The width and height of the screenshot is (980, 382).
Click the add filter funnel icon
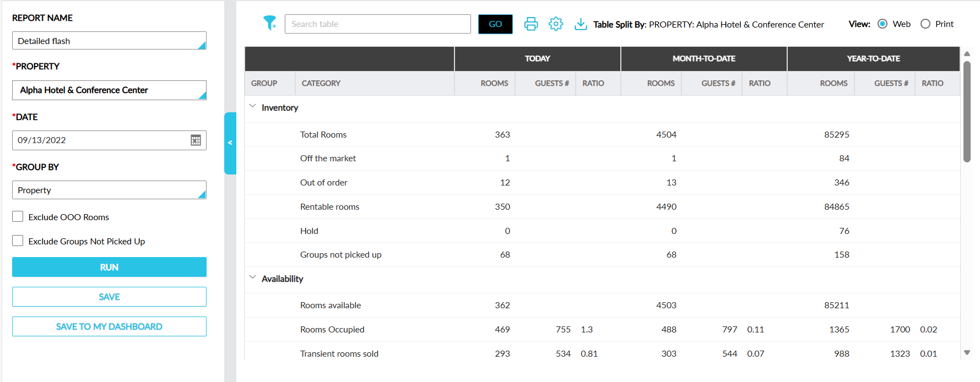pyautogui.click(x=269, y=23)
